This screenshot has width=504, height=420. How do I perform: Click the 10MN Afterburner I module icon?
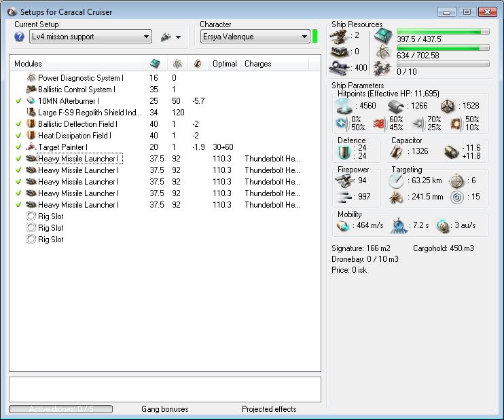click(31, 100)
